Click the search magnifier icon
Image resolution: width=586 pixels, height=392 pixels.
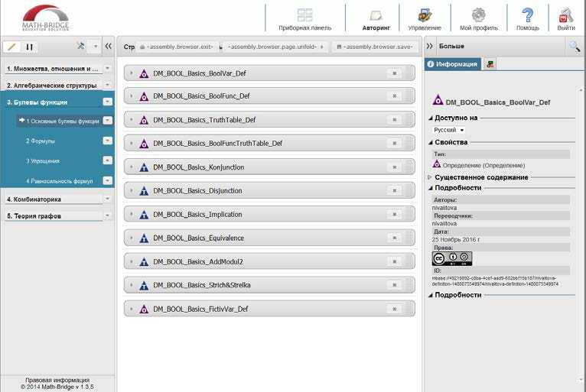(x=575, y=47)
